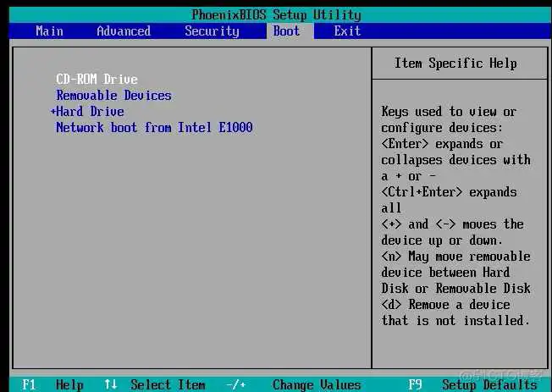Click the up/down arrows key indicator
Screen dimensions: 552x392
point(110,384)
